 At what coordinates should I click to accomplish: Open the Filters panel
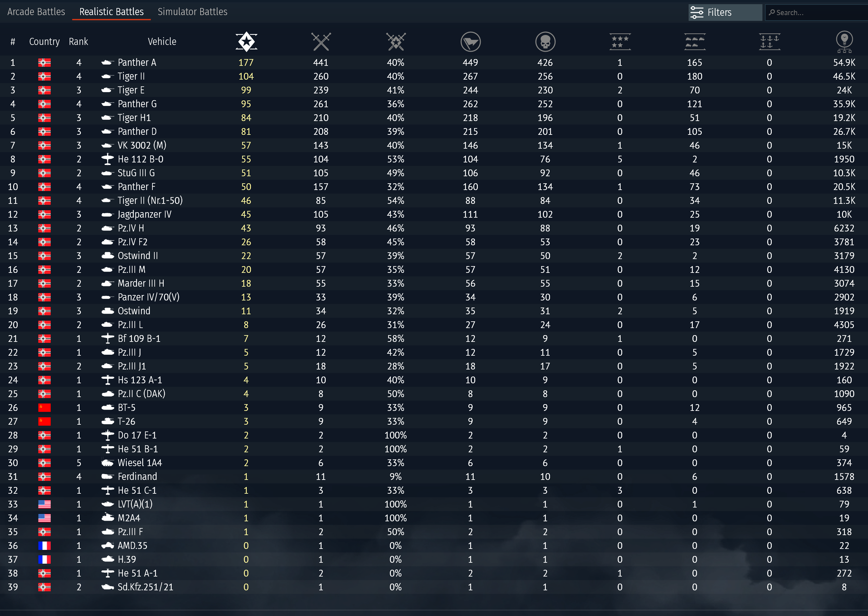(725, 13)
